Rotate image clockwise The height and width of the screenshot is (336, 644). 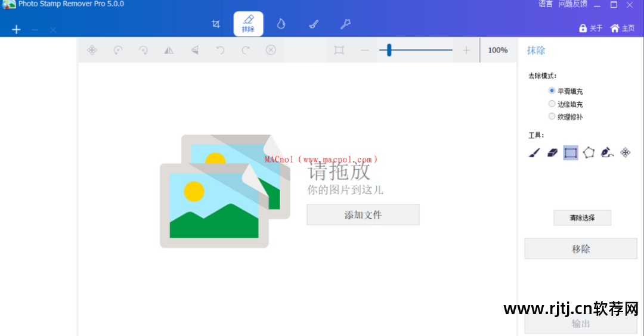tap(143, 50)
